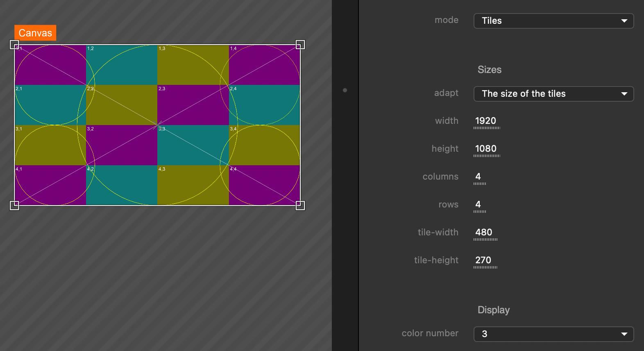Viewport: 644px width, 351px height.
Task: Click the top-right canvas resize handle
Action: click(x=300, y=45)
